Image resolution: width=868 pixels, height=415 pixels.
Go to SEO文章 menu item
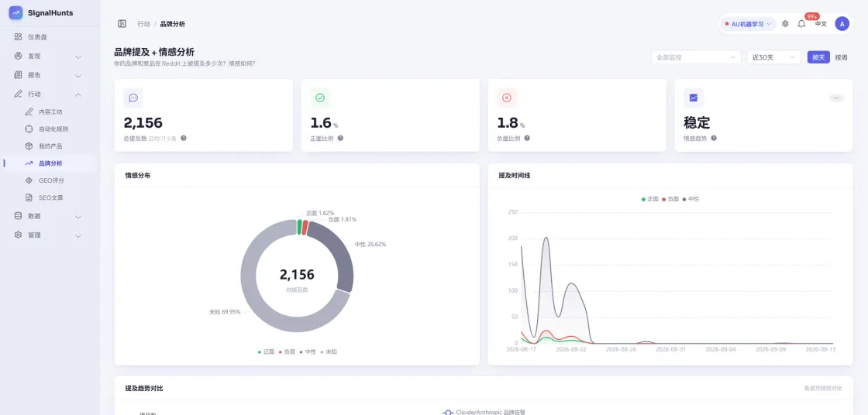tap(50, 197)
